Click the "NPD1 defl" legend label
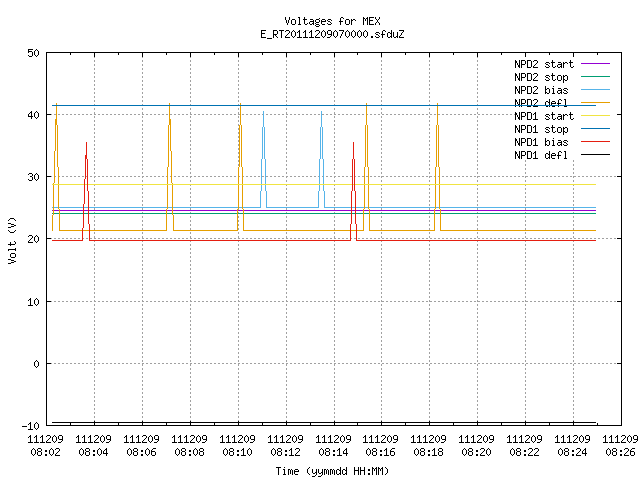 click(x=541, y=155)
